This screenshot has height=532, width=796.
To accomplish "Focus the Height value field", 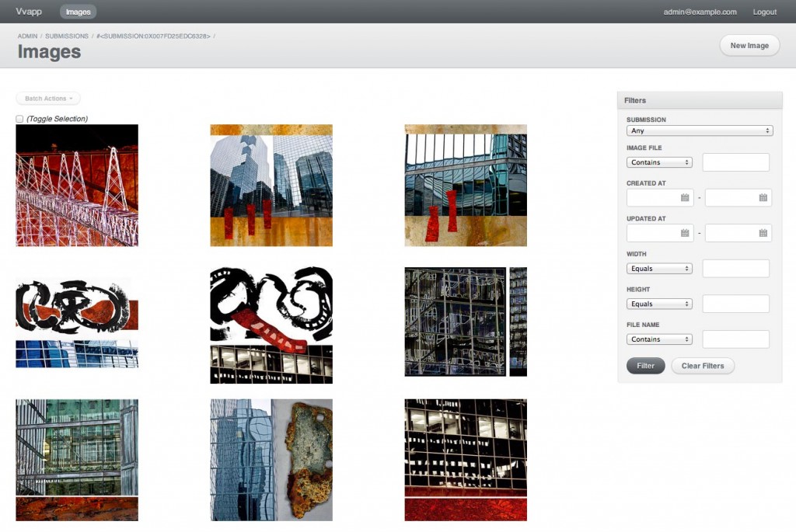I will coord(735,304).
